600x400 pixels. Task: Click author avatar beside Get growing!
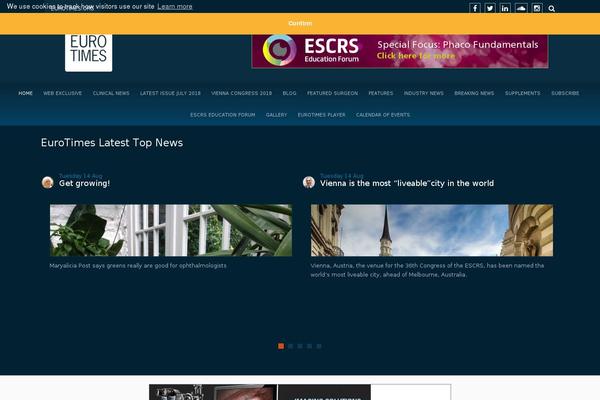(47, 182)
